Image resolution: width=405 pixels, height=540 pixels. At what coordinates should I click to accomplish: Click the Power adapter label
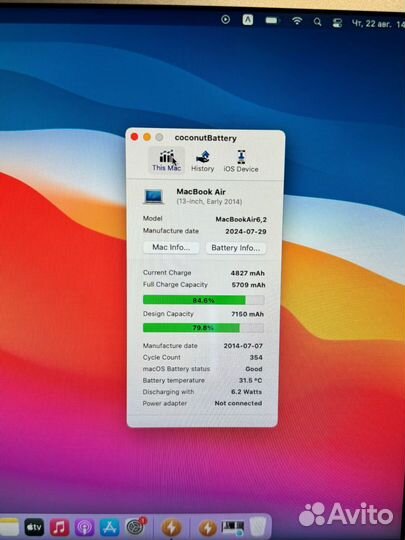(165, 403)
